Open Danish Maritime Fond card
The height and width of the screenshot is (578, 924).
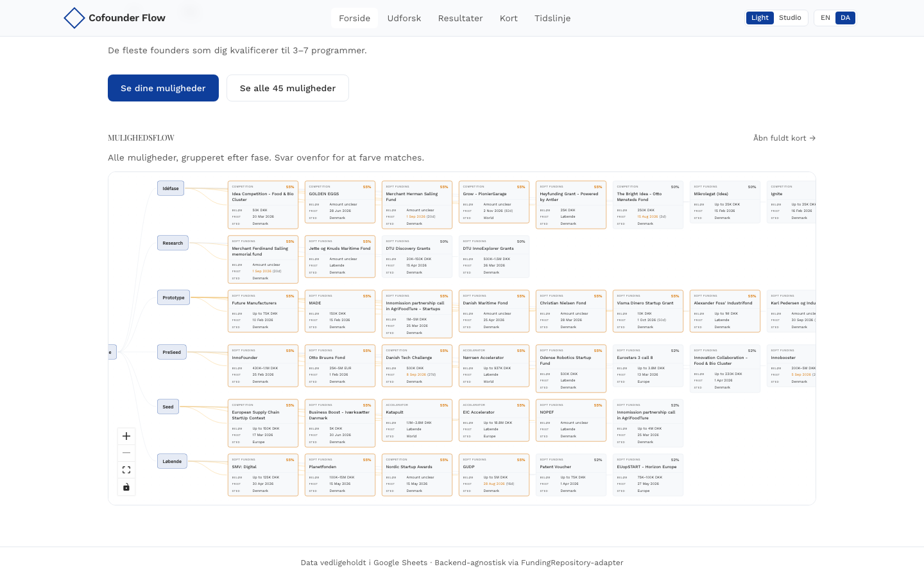click(x=494, y=311)
